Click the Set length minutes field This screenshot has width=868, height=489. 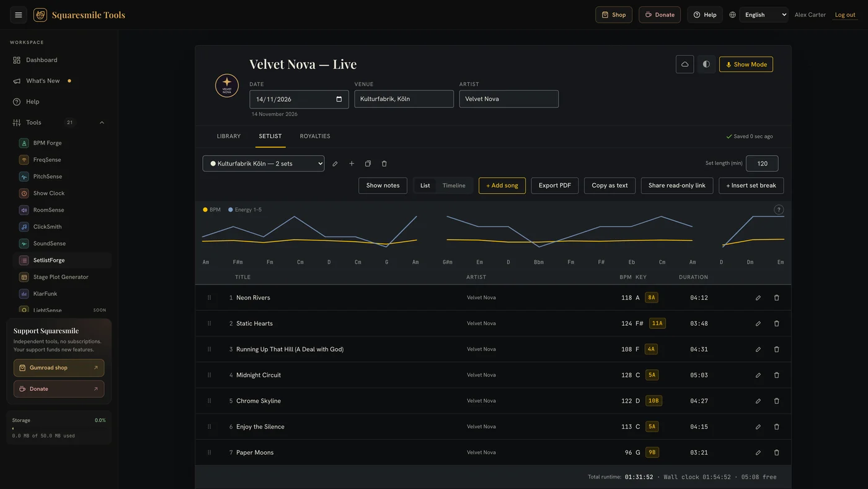(x=762, y=163)
